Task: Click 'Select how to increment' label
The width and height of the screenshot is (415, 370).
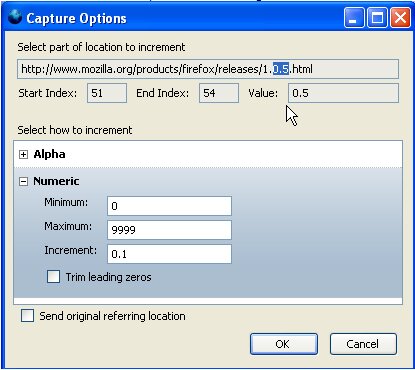Action: pos(75,130)
